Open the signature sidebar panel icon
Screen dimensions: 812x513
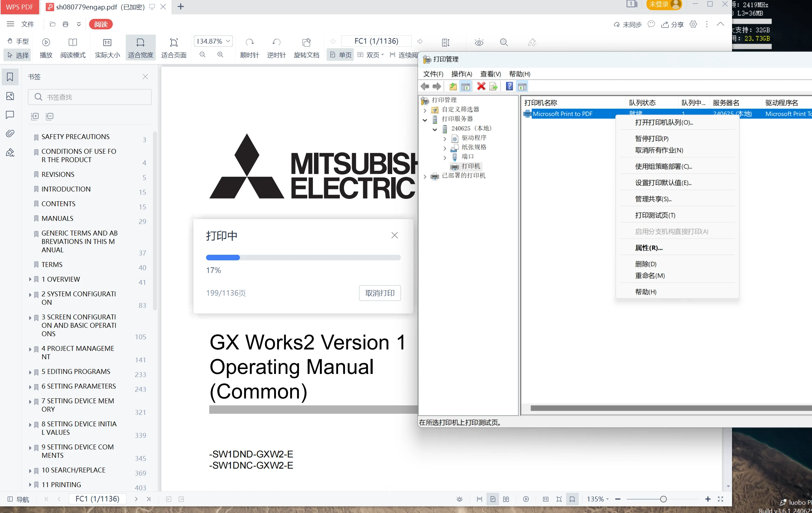click(x=10, y=152)
